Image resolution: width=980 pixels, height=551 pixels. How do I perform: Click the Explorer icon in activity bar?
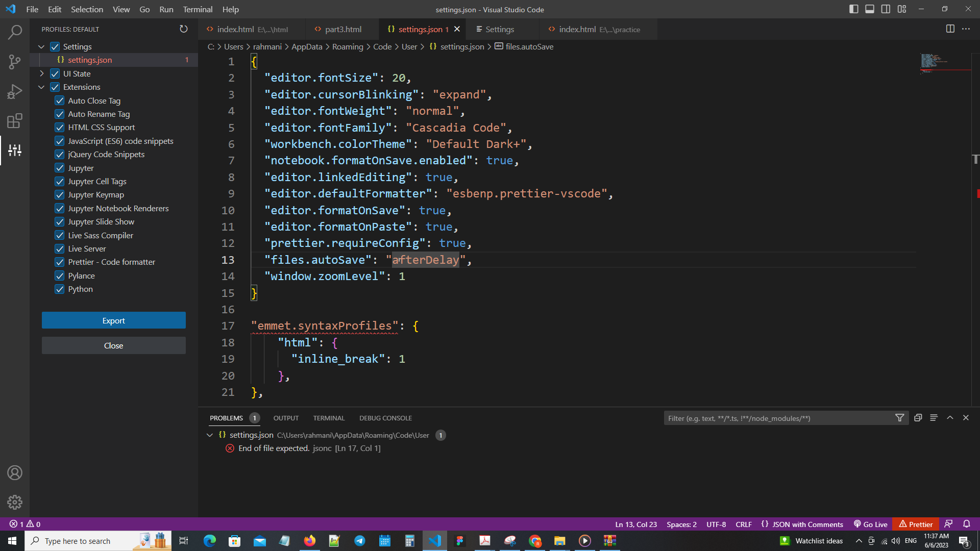[15, 32]
